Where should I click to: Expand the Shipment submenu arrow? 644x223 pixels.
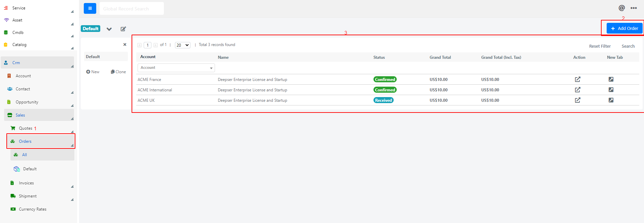[x=72, y=200]
